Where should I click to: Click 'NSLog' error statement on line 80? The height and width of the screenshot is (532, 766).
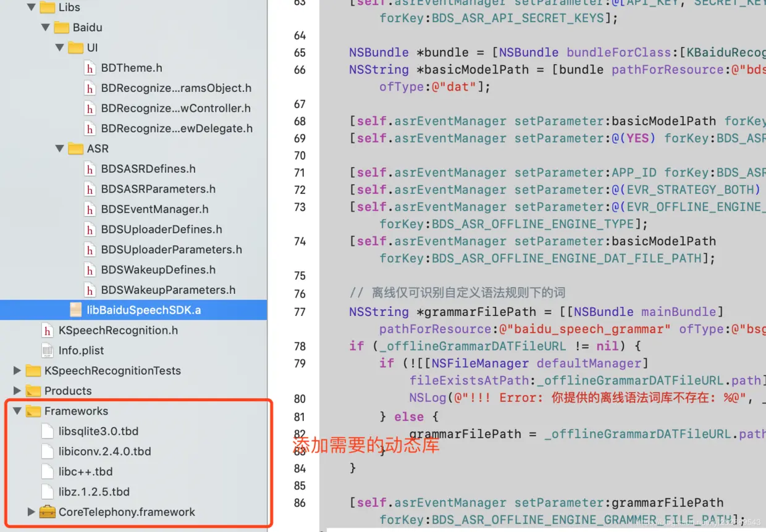587,398
